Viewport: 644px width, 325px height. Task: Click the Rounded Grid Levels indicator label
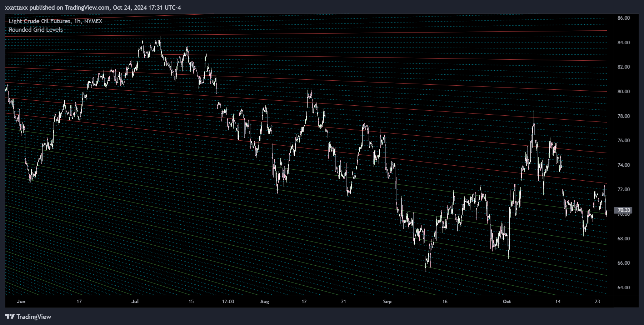pos(36,30)
